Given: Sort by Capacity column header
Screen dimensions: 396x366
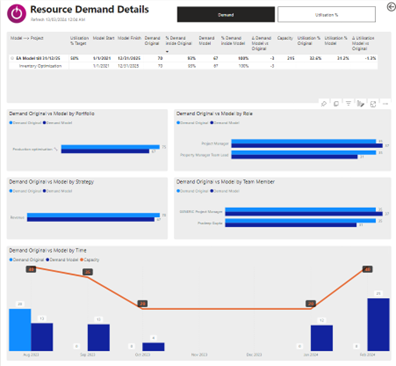Looking at the screenshot, I should pos(285,38).
